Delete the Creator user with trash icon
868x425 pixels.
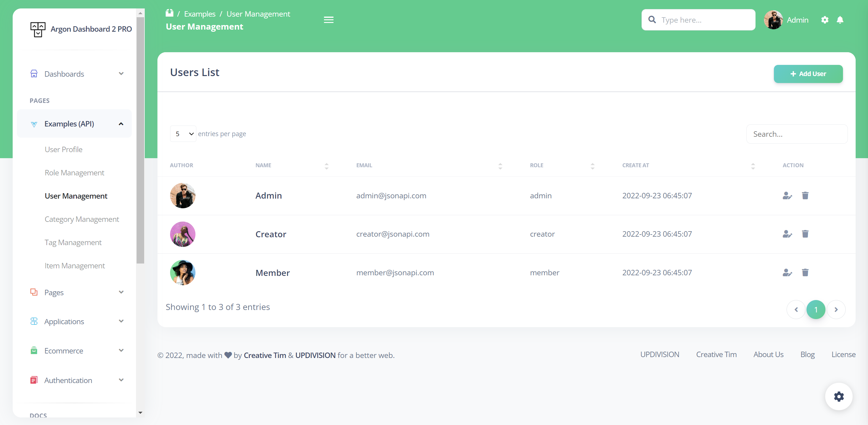[x=805, y=234]
